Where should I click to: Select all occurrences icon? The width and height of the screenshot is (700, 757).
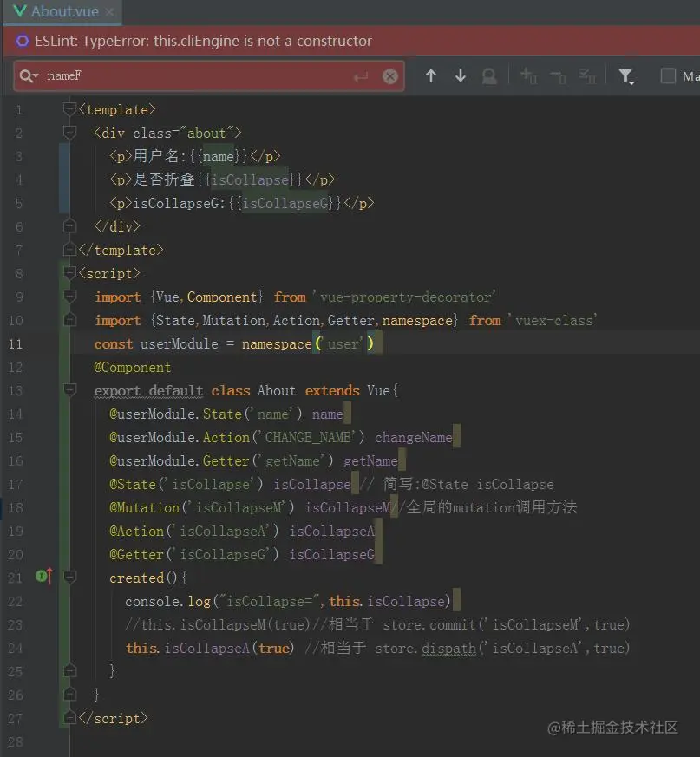point(587,76)
